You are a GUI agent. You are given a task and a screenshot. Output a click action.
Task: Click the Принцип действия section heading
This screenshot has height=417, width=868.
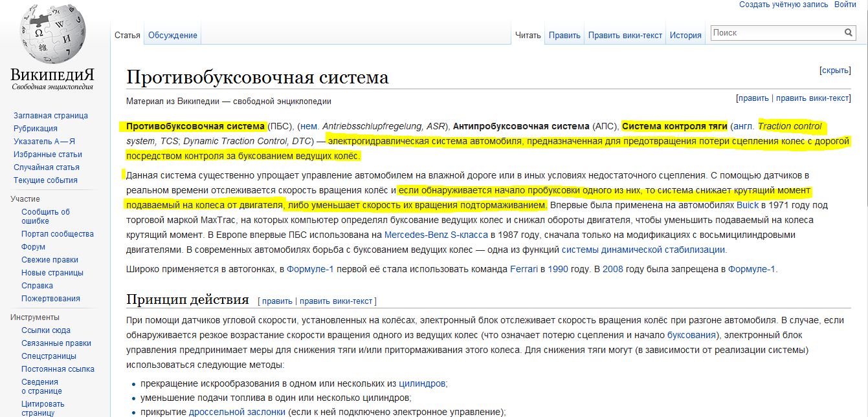tap(188, 299)
